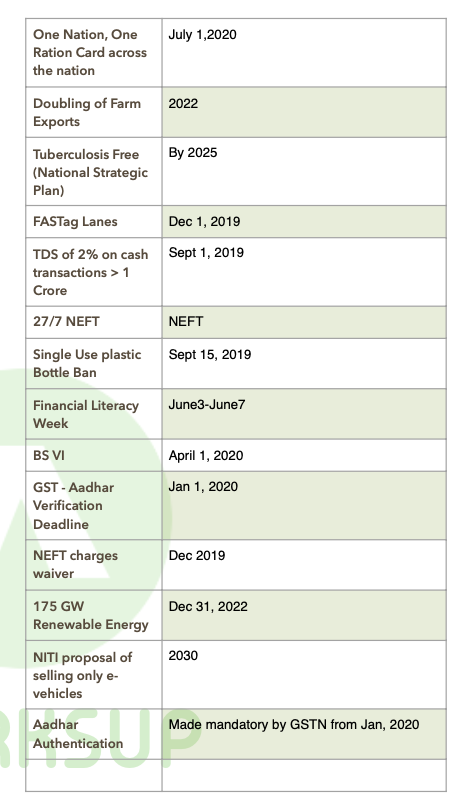The width and height of the screenshot is (458, 808).
Task: Click the 'Dec 1, 2019' date cell
Action: click(304, 222)
